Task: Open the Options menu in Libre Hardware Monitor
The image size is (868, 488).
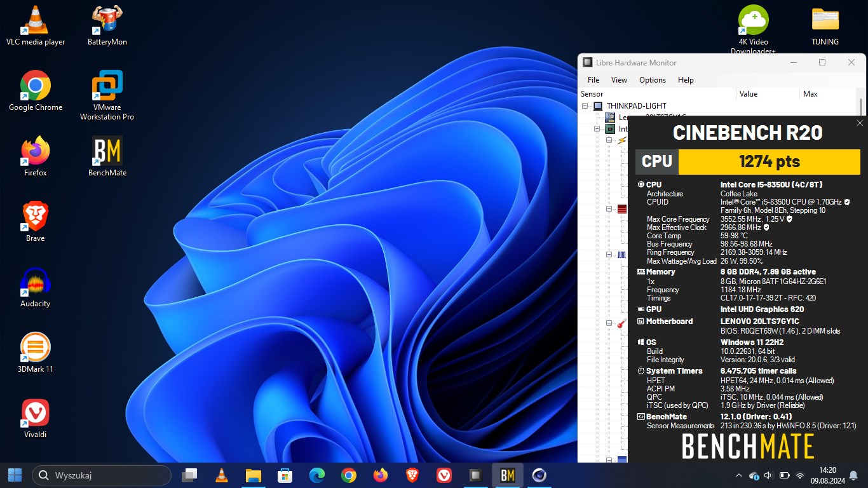Action: pos(653,80)
